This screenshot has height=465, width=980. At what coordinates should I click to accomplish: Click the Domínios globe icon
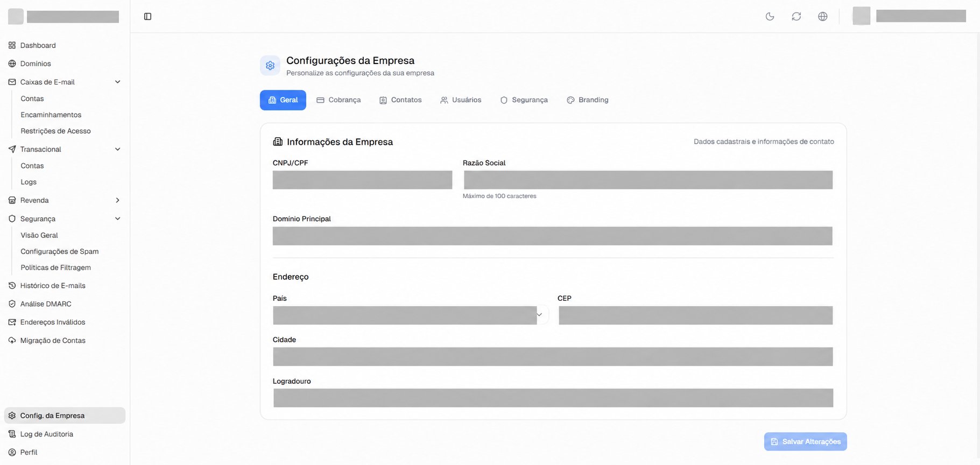(x=12, y=64)
